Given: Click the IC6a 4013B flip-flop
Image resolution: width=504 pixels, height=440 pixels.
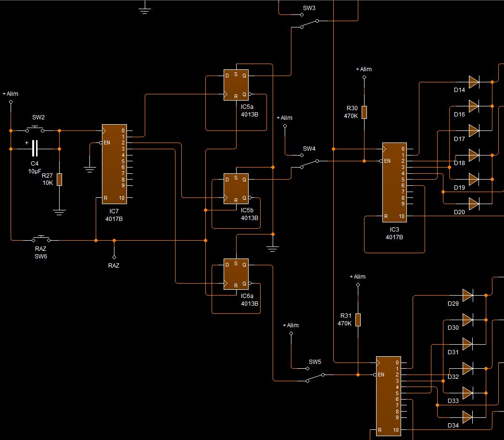Looking at the screenshot, I should click(236, 274).
